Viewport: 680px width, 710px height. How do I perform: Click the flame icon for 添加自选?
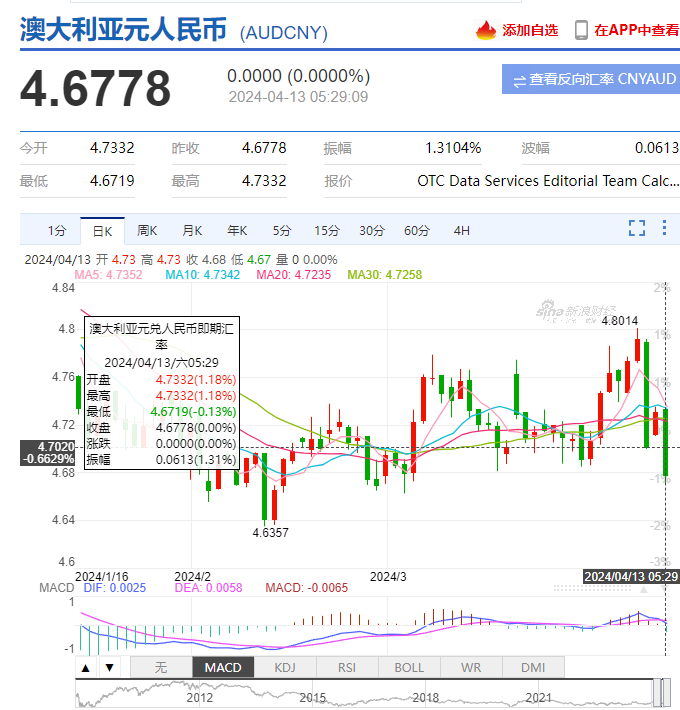tap(486, 30)
